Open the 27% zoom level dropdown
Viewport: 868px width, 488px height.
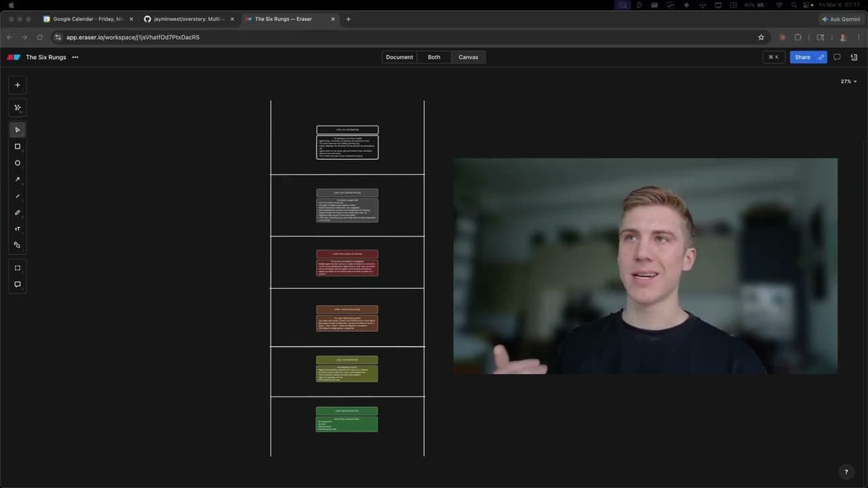848,81
